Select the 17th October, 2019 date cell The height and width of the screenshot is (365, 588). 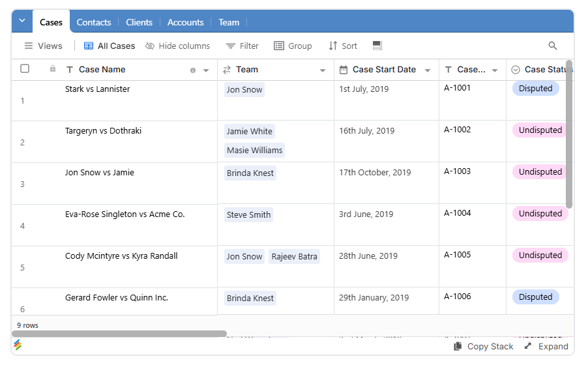387,183
